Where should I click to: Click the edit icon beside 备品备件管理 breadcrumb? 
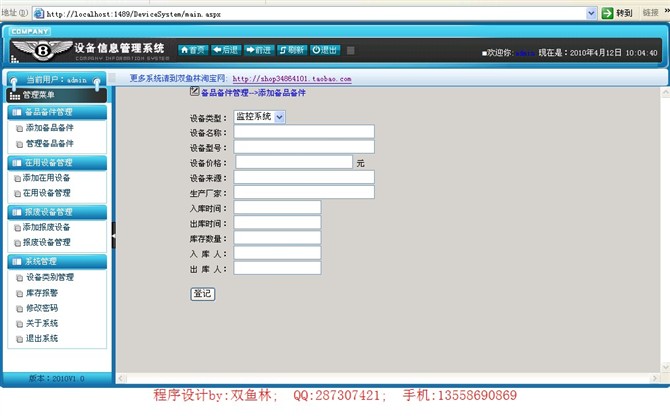coord(194,91)
